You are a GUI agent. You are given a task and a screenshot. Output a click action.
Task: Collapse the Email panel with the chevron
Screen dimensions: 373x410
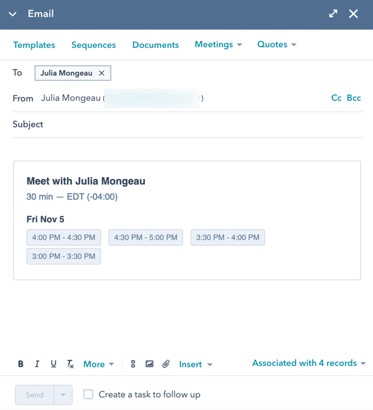pos(13,14)
